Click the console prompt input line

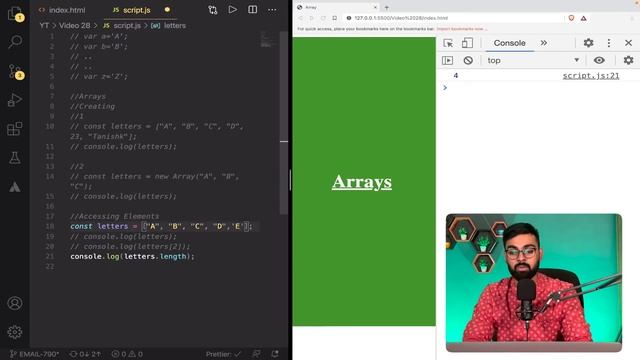tap(538, 88)
